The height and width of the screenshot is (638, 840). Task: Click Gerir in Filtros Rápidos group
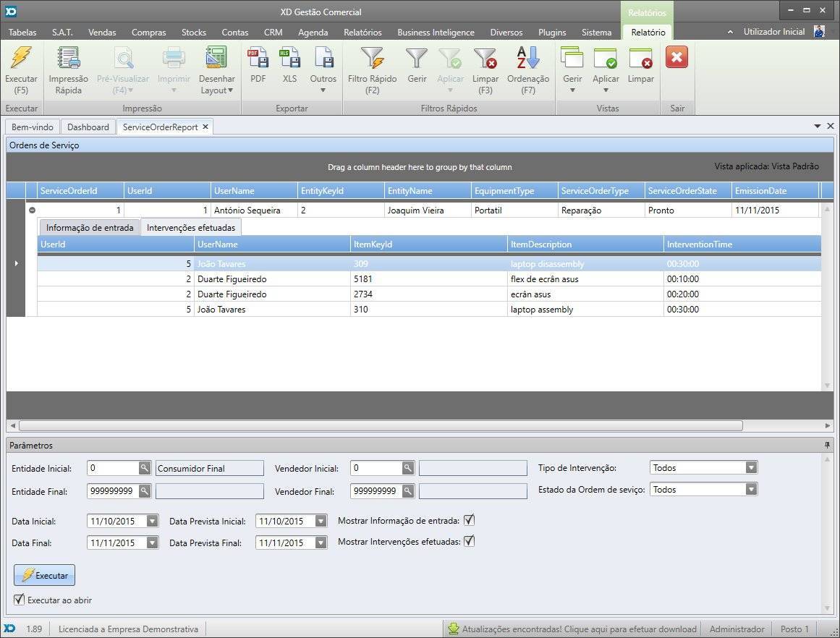(x=417, y=65)
